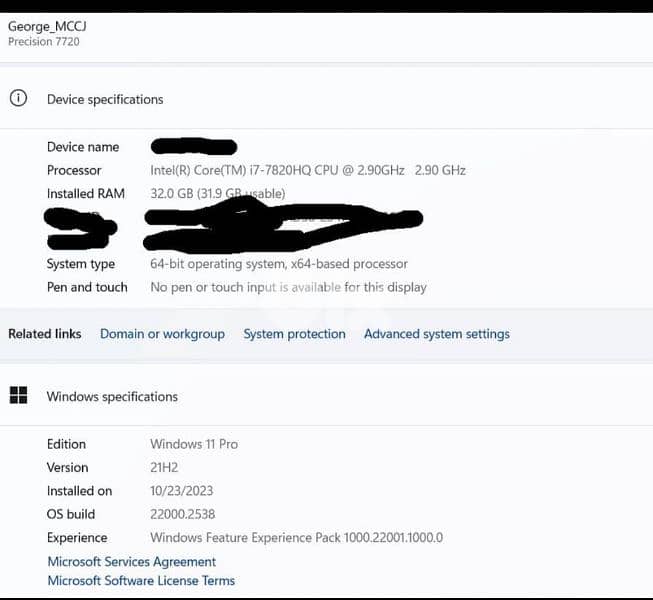Image resolution: width=653 pixels, height=600 pixels.
Task: Open Advanced system settings
Action: pos(437,334)
